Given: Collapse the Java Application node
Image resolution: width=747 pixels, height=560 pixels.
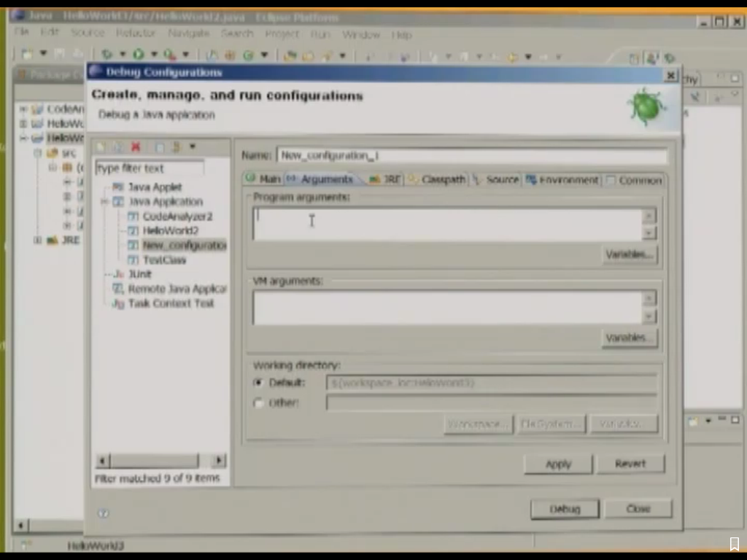Looking at the screenshot, I should (104, 202).
